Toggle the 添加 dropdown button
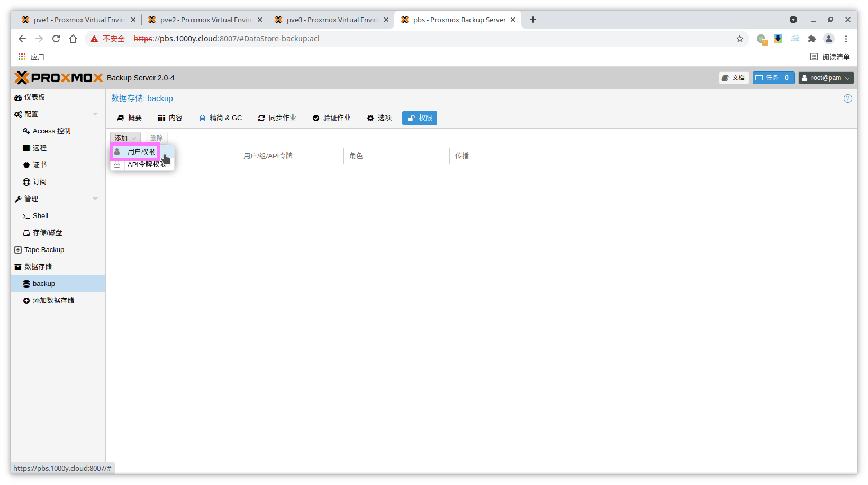Screen dimensions: 868x485 coord(125,138)
